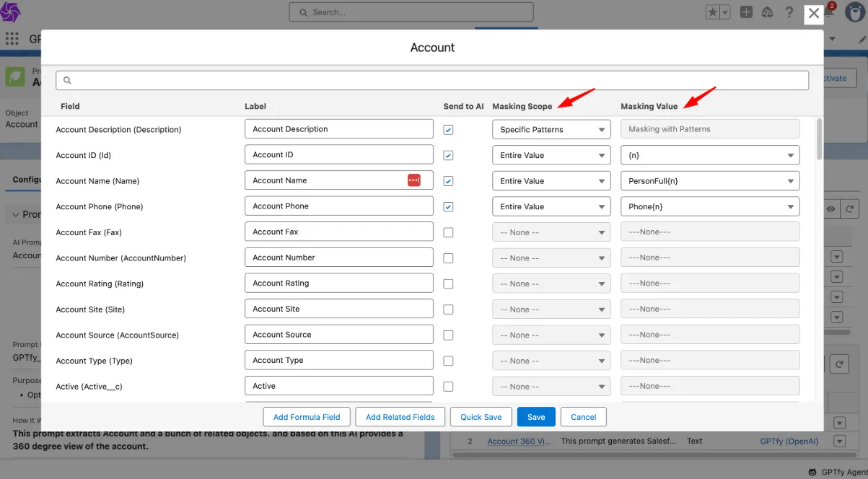The width and height of the screenshot is (868, 479).
Task: Open the Salesforce Help question mark
Action: pyautogui.click(x=789, y=12)
